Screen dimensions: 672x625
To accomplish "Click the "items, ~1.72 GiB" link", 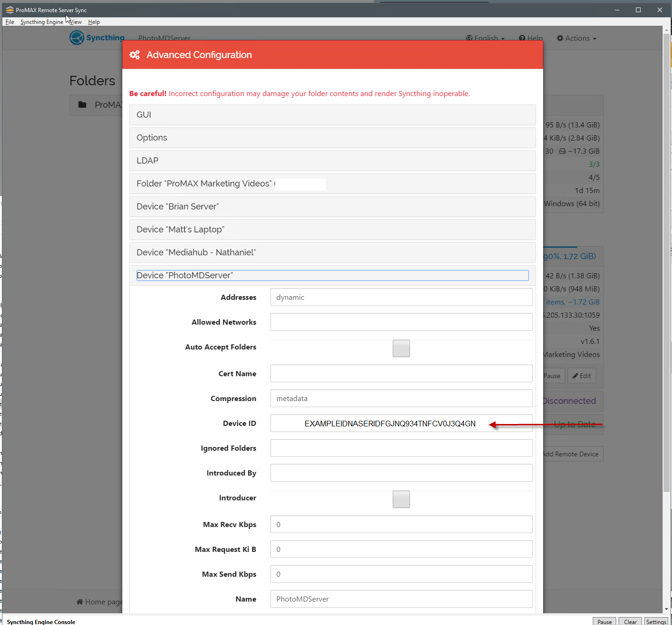I will [573, 302].
